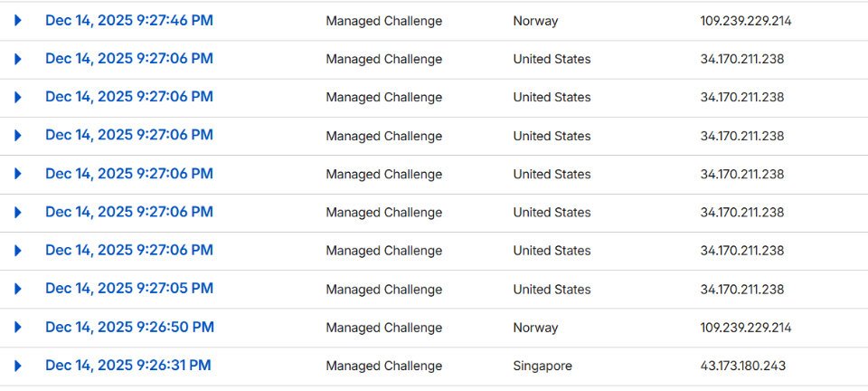Click IP 34.170.211.238 in 9:27:05 PM row

point(741,289)
